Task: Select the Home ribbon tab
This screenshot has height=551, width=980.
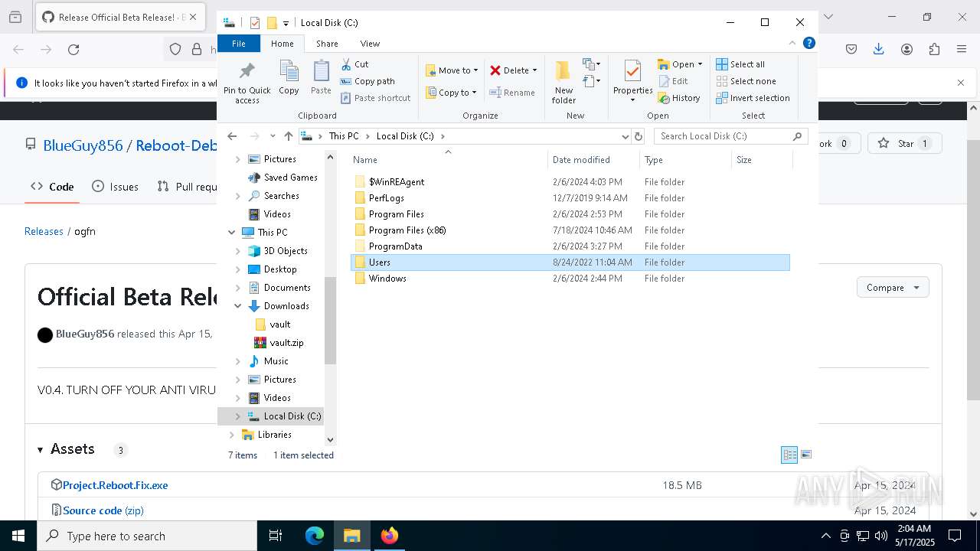Action: tap(283, 44)
